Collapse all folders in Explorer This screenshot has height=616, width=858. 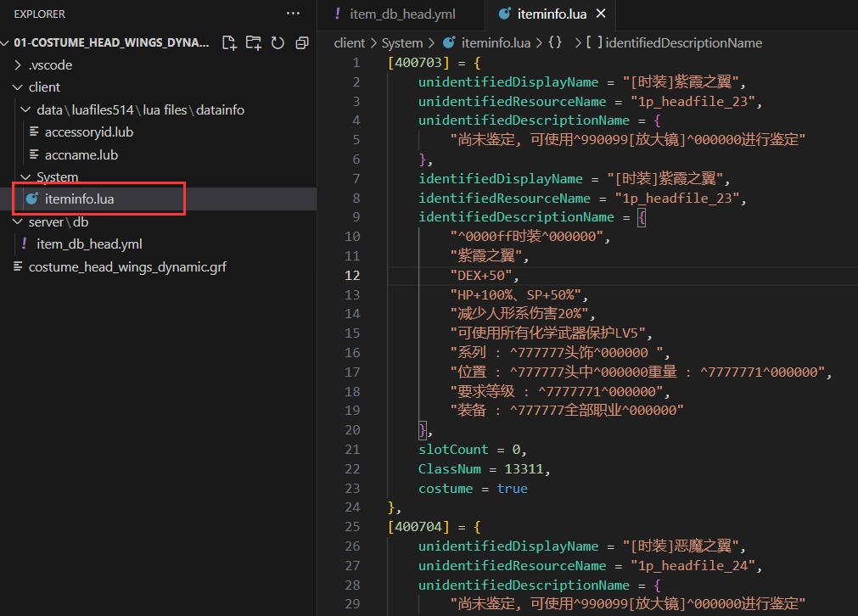coord(302,42)
